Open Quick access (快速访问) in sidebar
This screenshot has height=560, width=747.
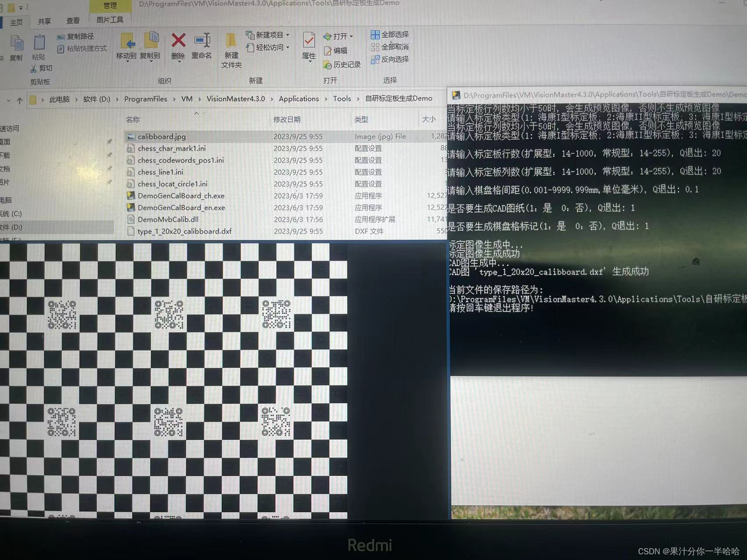(x=10, y=129)
